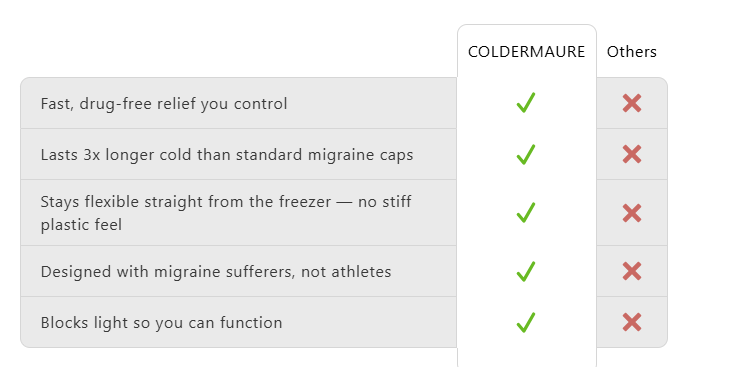The width and height of the screenshot is (754, 367).
Task: Click red X for drug-free relief row
Action: click(x=632, y=103)
